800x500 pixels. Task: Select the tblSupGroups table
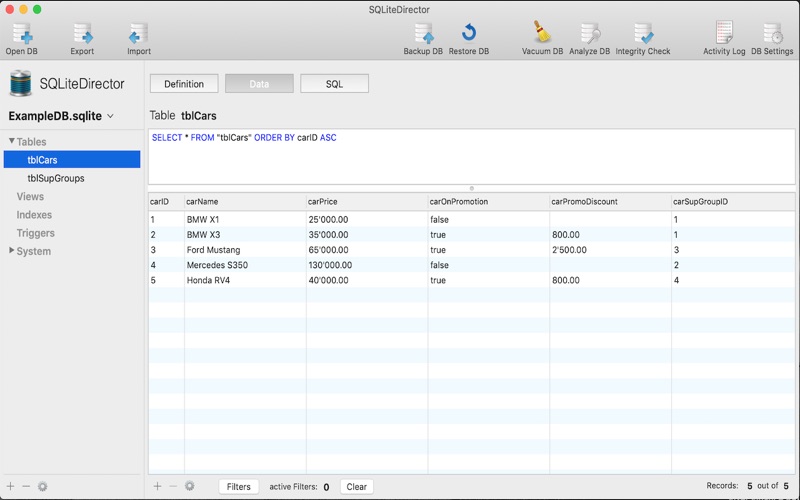click(56, 178)
